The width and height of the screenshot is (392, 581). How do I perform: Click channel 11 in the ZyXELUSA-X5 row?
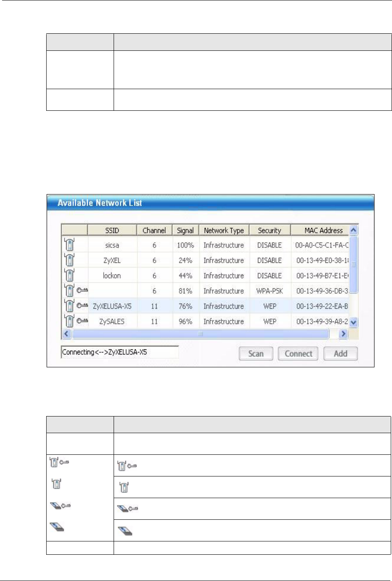(154, 306)
